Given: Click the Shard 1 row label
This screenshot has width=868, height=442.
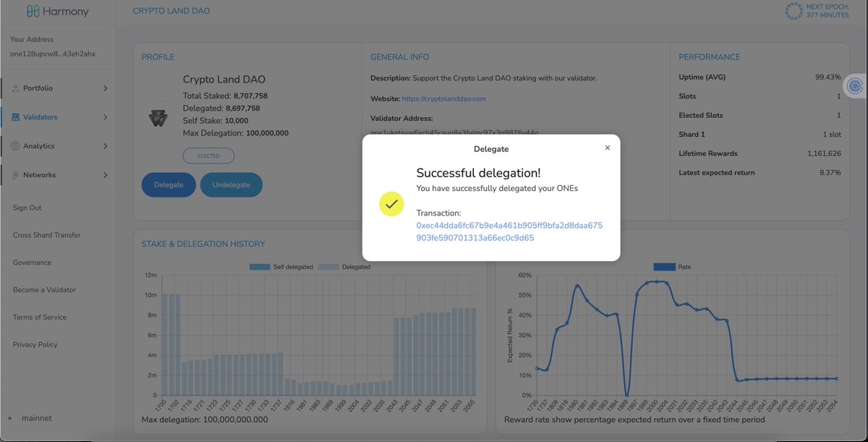Looking at the screenshot, I should pyautogui.click(x=692, y=135).
